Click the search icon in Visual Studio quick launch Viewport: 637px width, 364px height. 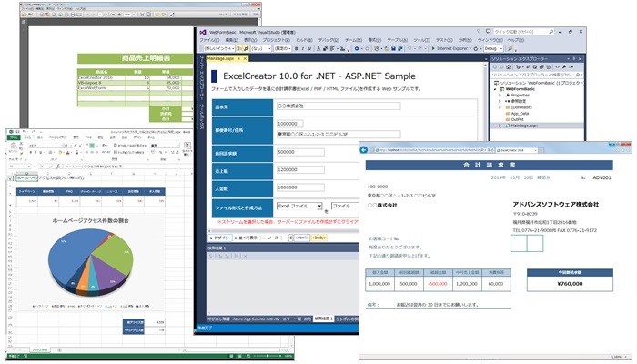click(x=551, y=31)
